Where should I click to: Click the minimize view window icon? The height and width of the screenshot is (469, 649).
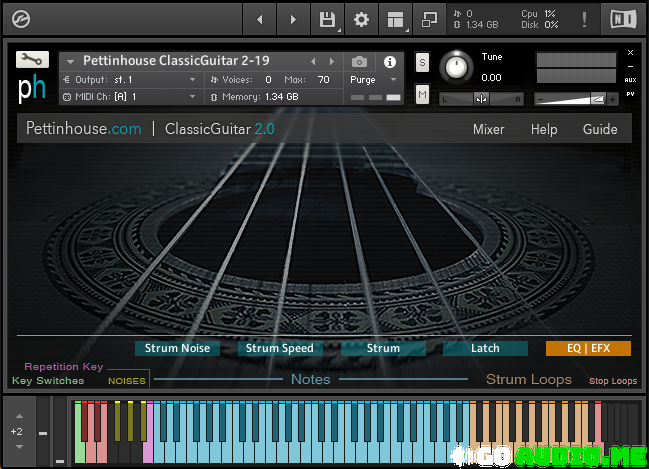click(429, 19)
